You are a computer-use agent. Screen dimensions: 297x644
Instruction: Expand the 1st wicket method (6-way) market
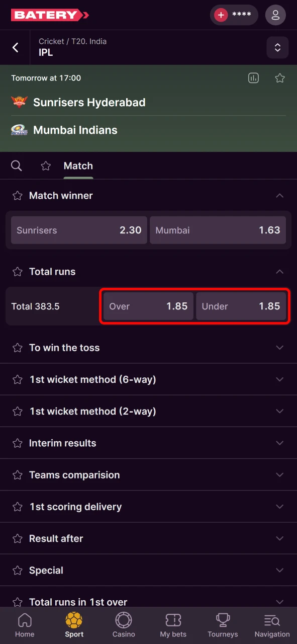(x=279, y=379)
